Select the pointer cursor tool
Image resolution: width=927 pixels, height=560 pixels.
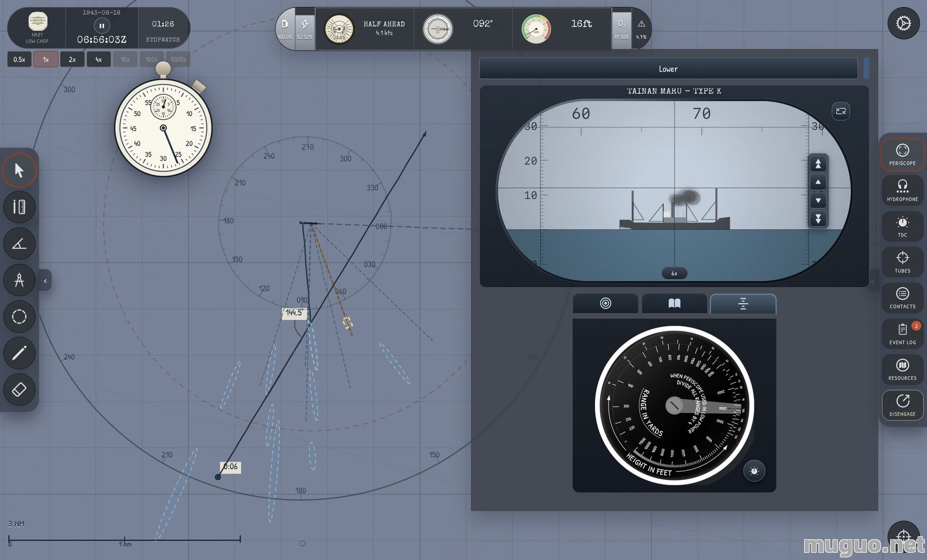pyautogui.click(x=19, y=171)
